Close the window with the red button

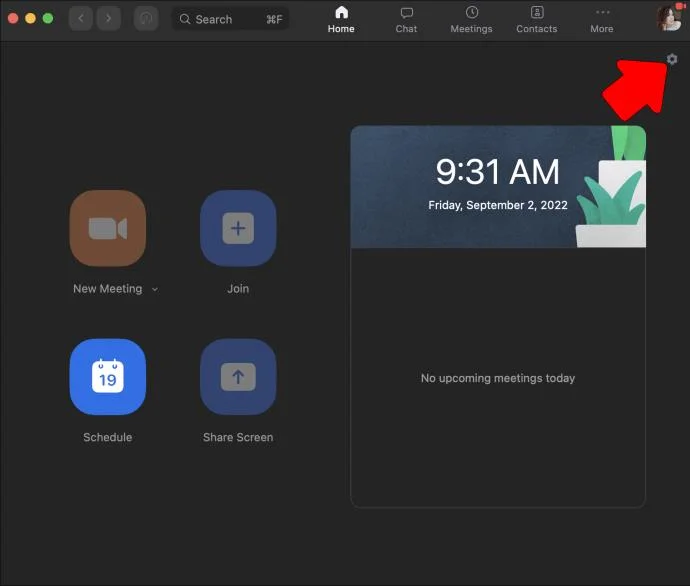13,18
